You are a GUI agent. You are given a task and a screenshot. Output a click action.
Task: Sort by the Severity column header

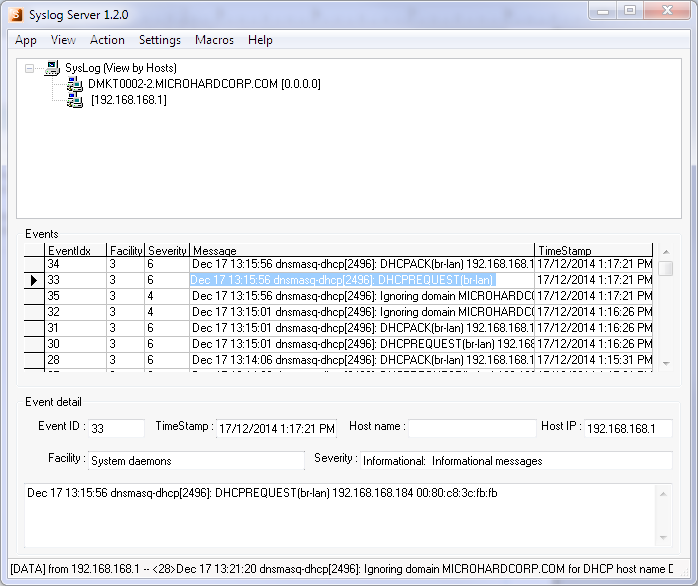point(167,250)
